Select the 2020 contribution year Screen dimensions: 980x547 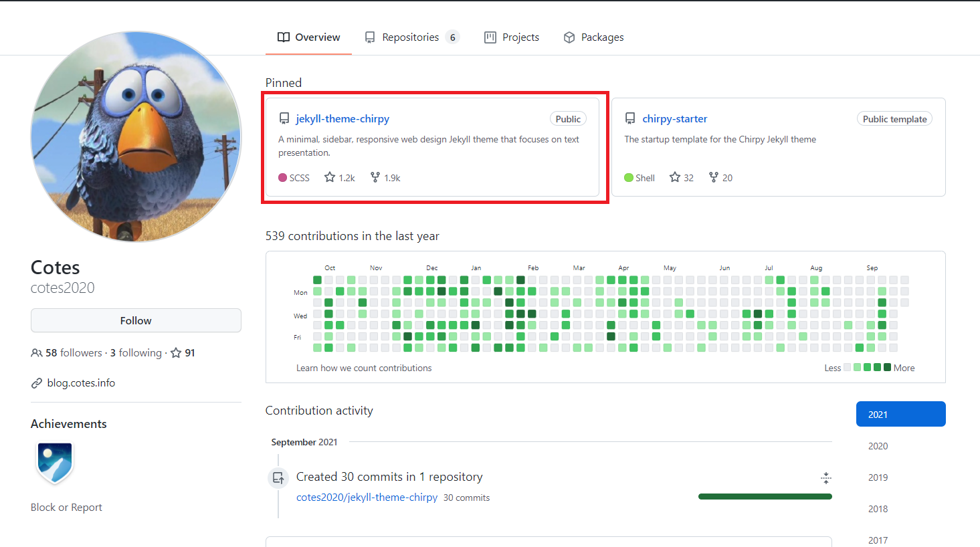click(878, 446)
